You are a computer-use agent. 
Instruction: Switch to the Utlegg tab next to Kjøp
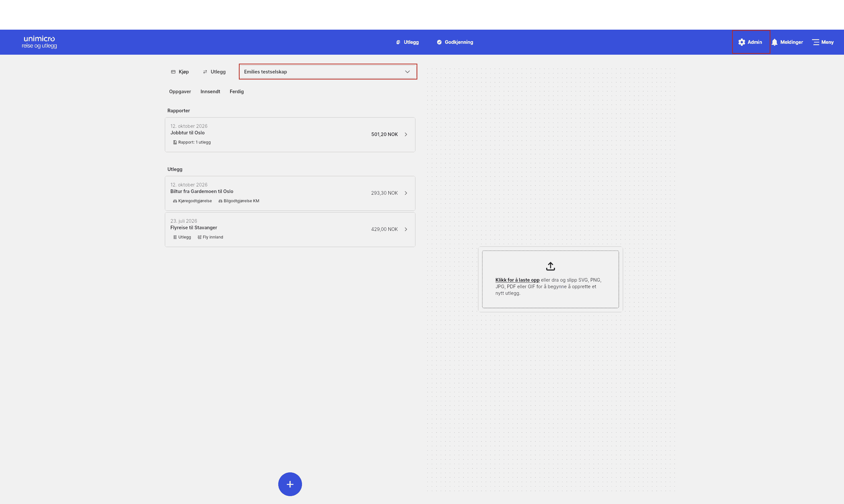[x=214, y=72]
